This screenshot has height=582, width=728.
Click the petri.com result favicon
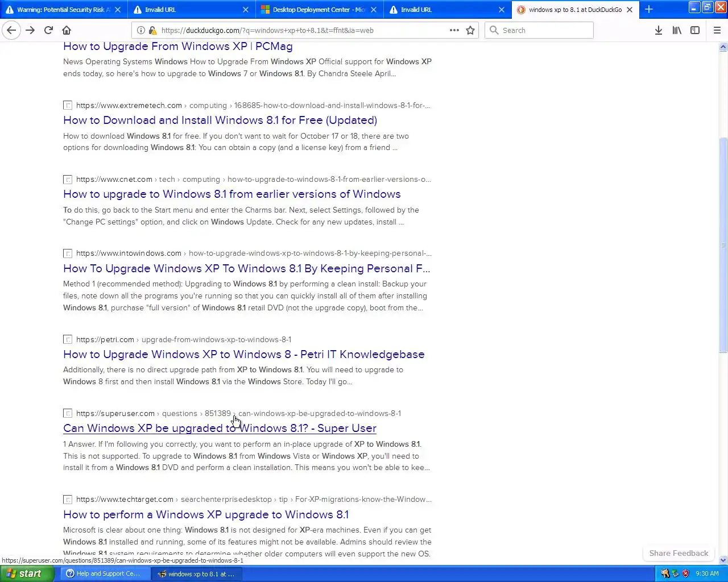(x=68, y=339)
